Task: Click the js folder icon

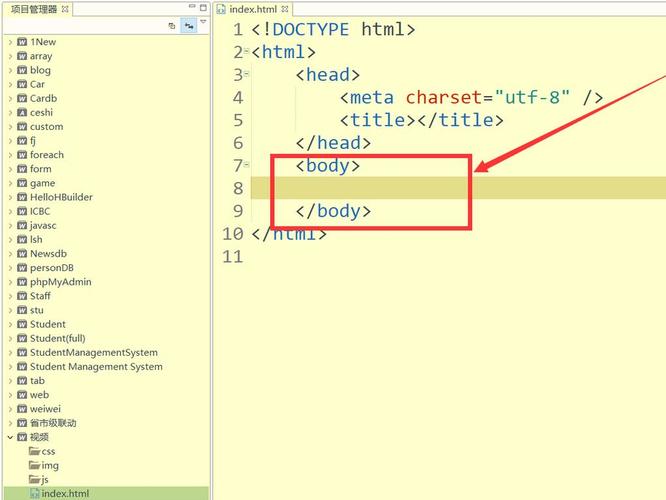Action: point(34,479)
